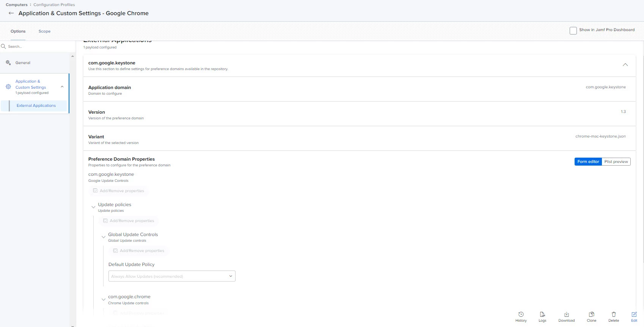Switch to the Scope tab

pos(44,31)
